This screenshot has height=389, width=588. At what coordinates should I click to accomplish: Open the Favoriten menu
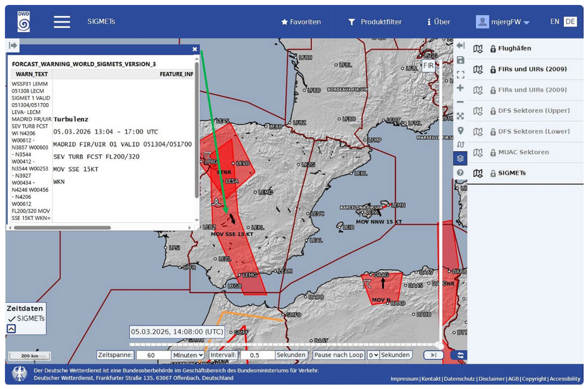tap(301, 22)
